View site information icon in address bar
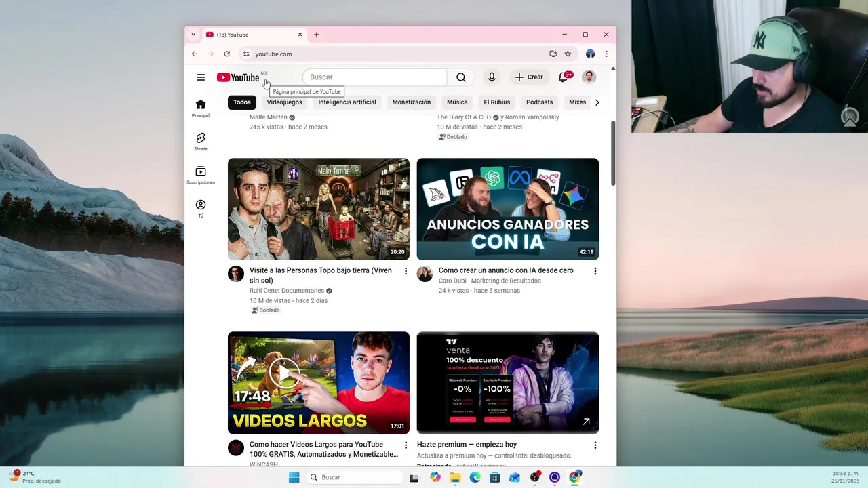This screenshot has width=868, height=488. coord(247,54)
